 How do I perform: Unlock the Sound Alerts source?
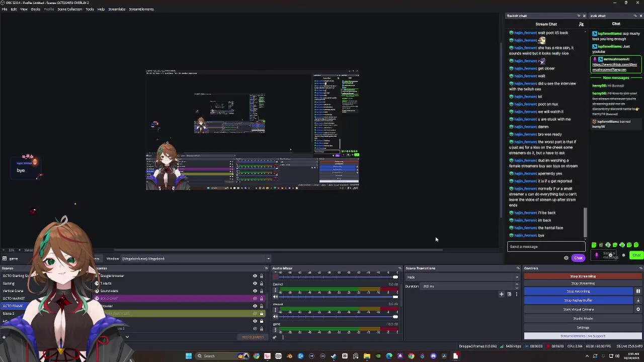point(261,291)
